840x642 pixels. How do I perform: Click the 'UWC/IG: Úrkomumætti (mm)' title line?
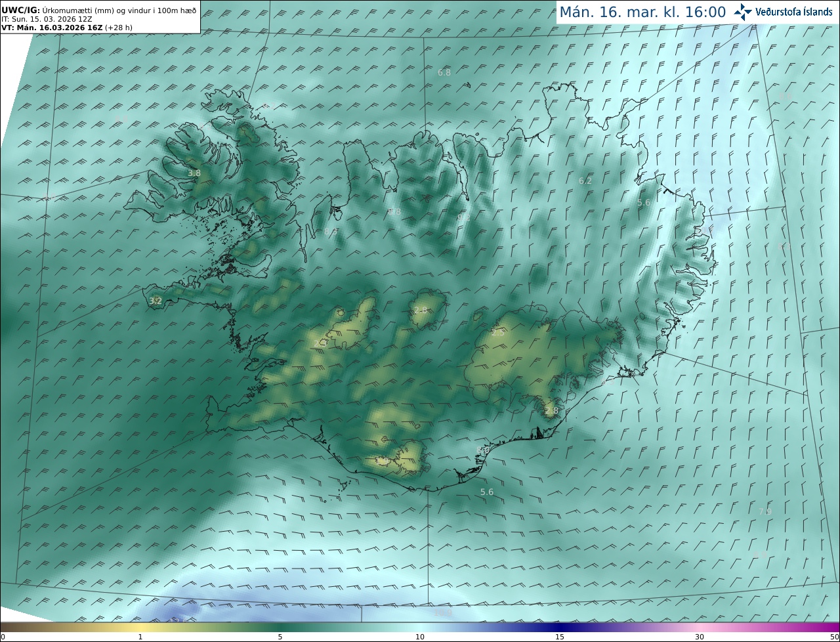click(x=99, y=11)
